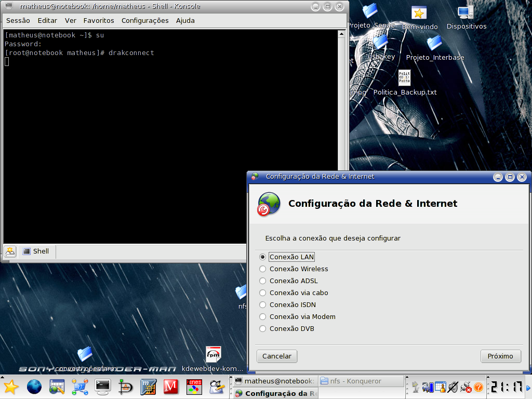The width and height of the screenshot is (532, 399).
Task: Activate the Configuração da Rede taskbar entry
Action: pyautogui.click(x=275, y=393)
